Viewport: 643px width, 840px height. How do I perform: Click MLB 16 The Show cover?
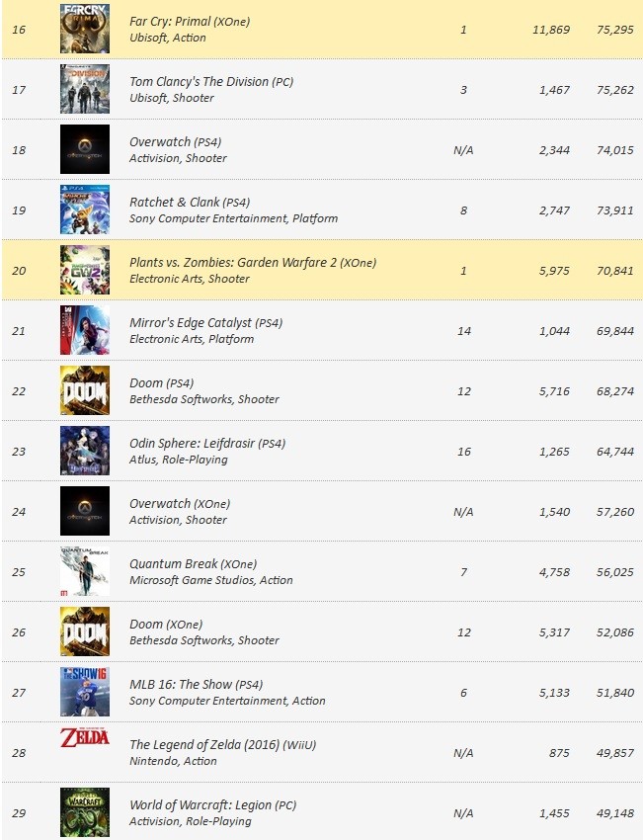[x=85, y=692]
